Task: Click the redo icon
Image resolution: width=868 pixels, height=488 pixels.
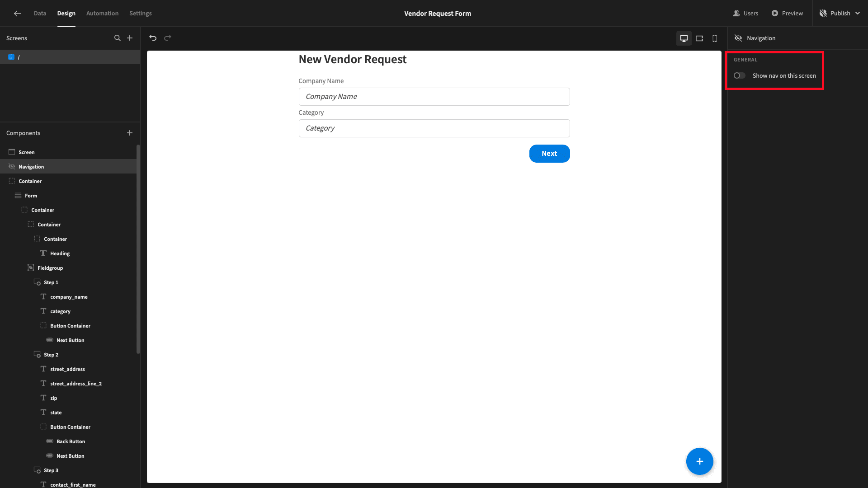Action: 168,38
